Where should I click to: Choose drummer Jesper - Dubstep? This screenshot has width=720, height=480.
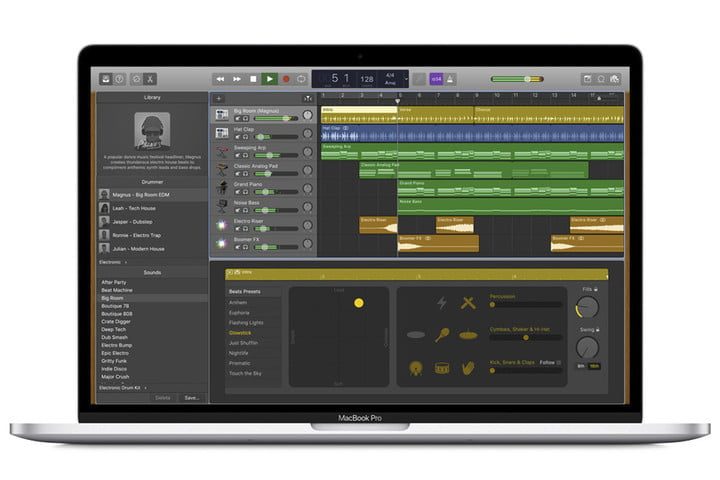[x=152, y=221]
